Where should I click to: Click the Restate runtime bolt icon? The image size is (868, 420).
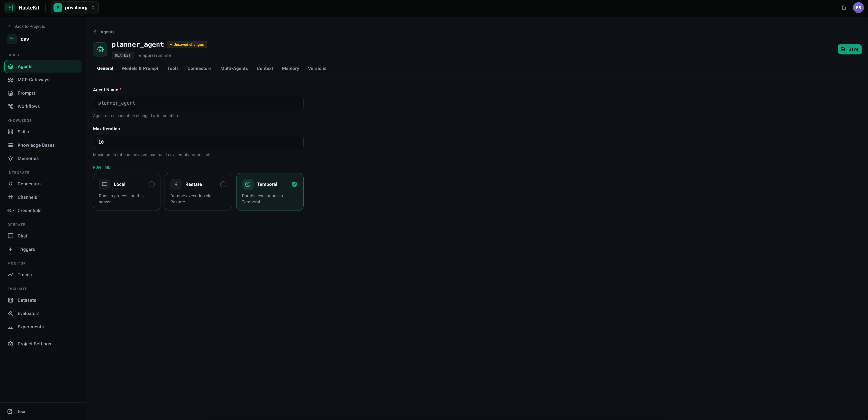click(176, 184)
